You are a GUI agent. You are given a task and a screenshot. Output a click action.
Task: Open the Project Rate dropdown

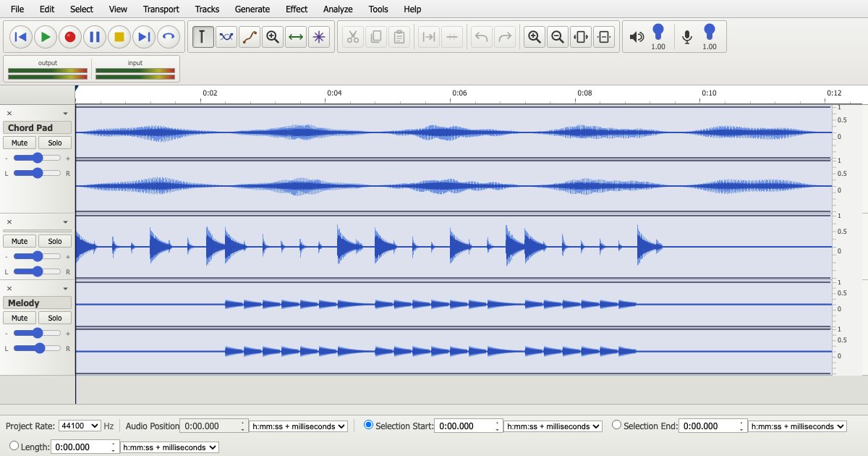pos(79,426)
